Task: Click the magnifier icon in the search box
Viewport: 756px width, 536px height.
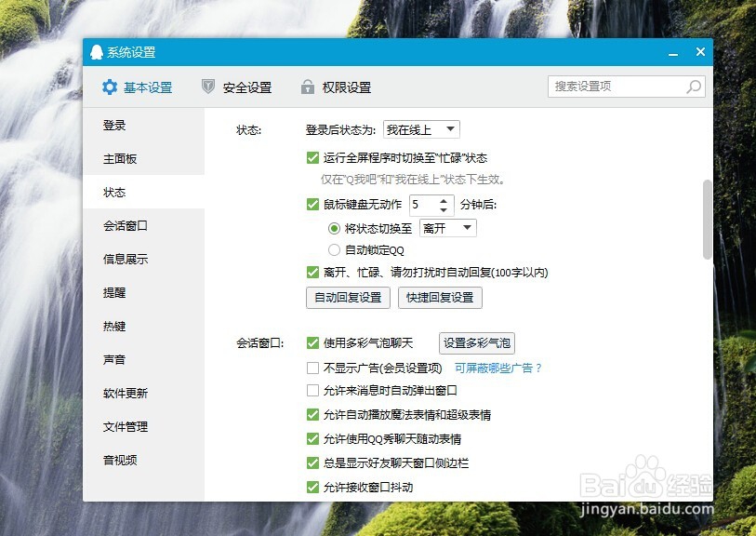Action: click(694, 87)
